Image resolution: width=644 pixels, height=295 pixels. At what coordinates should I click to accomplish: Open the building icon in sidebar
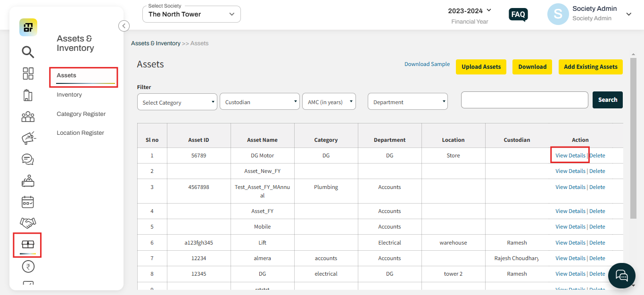(28, 95)
